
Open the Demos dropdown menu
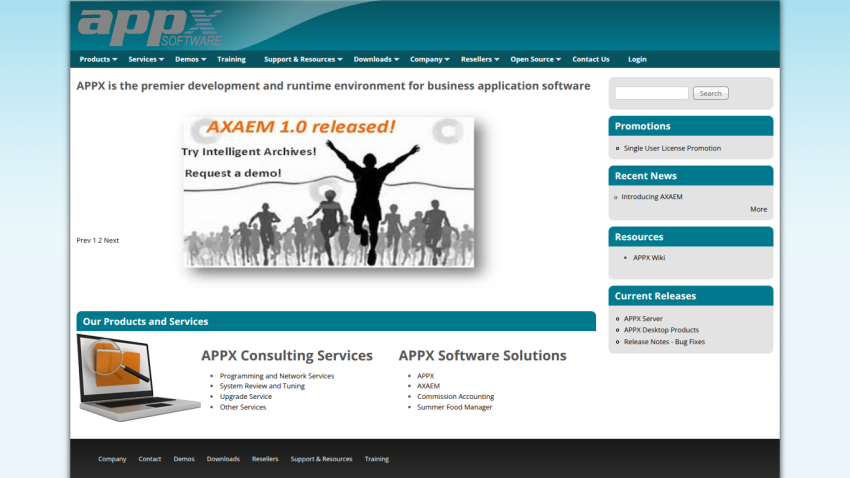pyautogui.click(x=190, y=59)
